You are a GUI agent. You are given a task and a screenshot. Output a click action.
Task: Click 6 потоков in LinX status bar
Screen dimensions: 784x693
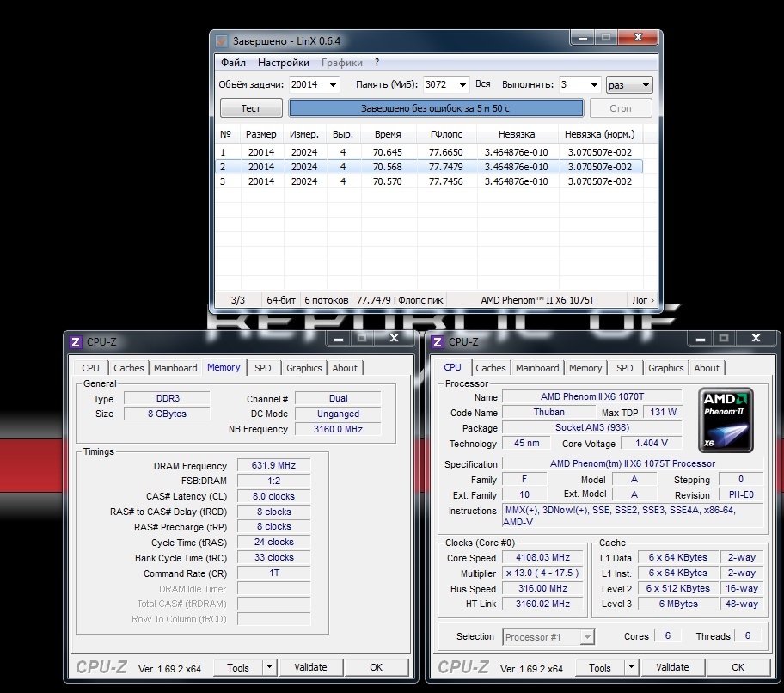pyautogui.click(x=327, y=300)
